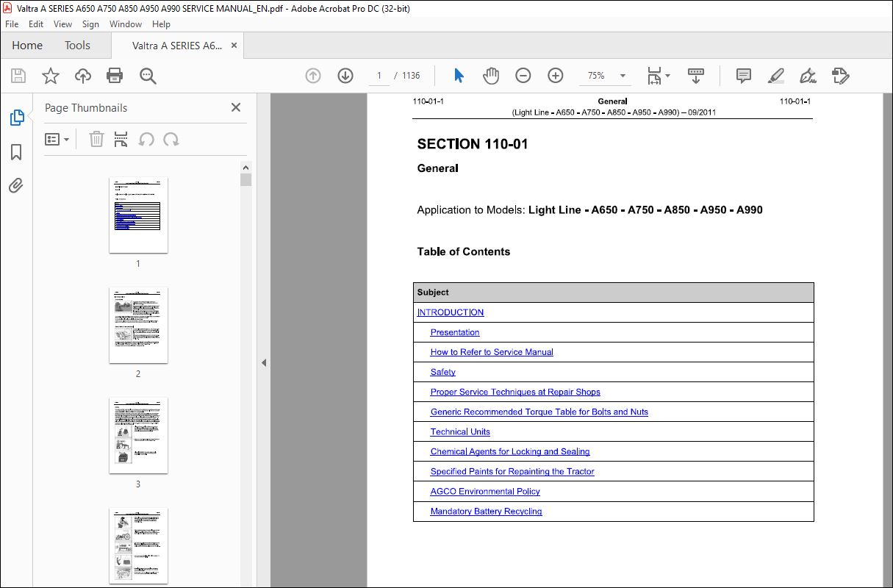
Task: Open the INTRODUCTION link
Action: (x=451, y=312)
